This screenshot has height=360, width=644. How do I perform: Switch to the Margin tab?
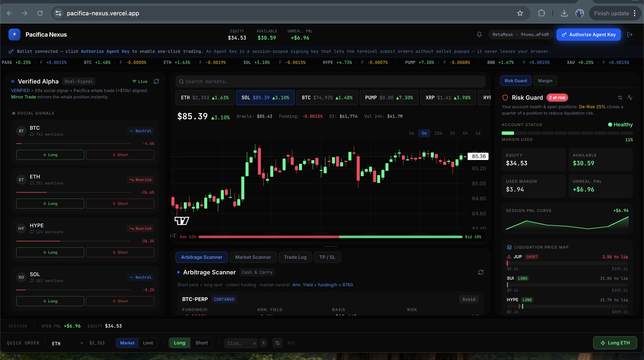click(545, 81)
